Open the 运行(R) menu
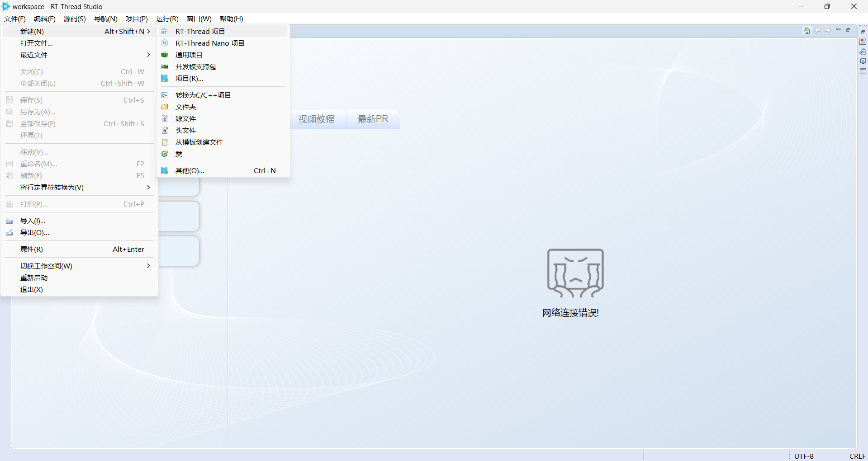Screen dimensions: 868x461 [167, 19]
